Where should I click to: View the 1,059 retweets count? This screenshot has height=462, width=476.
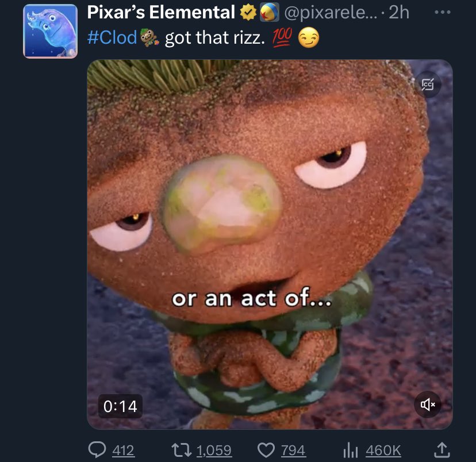point(214,450)
